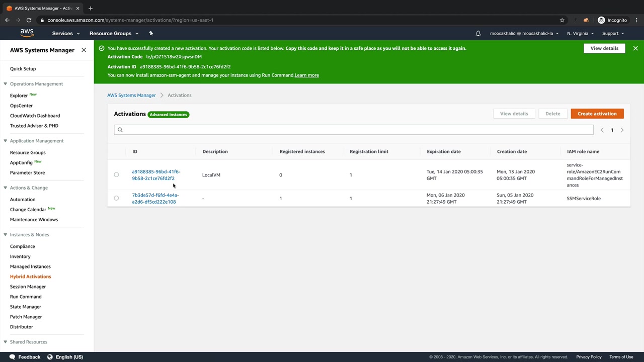Open the Services dropdown menu
The width and height of the screenshot is (644, 362).
point(66,34)
